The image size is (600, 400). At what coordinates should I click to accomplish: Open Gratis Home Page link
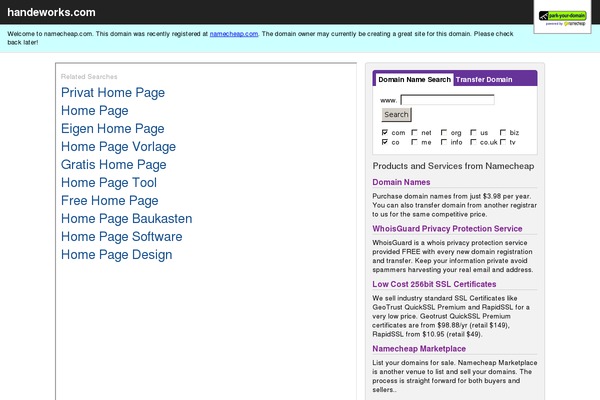114,165
